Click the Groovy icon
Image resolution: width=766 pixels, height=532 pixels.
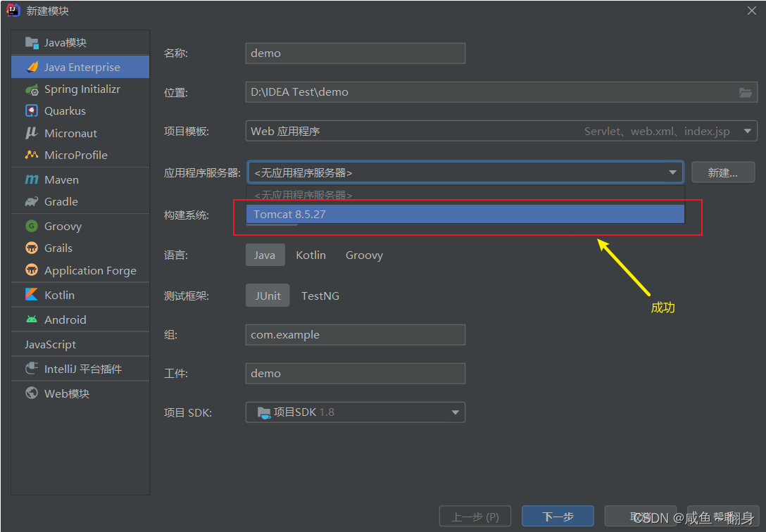point(32,226)
